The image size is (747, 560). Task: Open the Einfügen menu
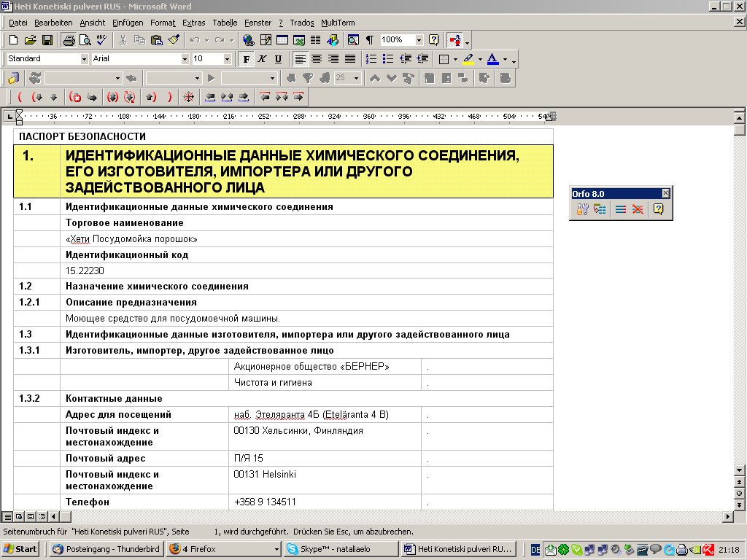(128, 23)
